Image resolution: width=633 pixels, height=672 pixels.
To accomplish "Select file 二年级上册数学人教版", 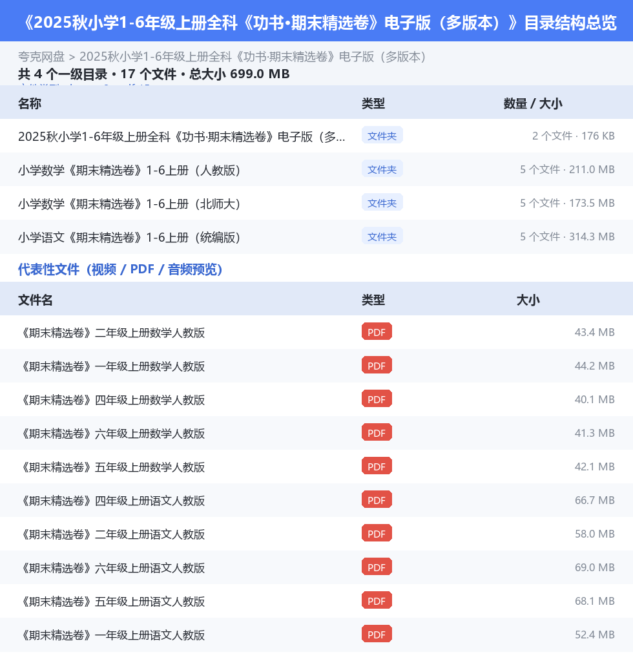I will tap(112, 333).
